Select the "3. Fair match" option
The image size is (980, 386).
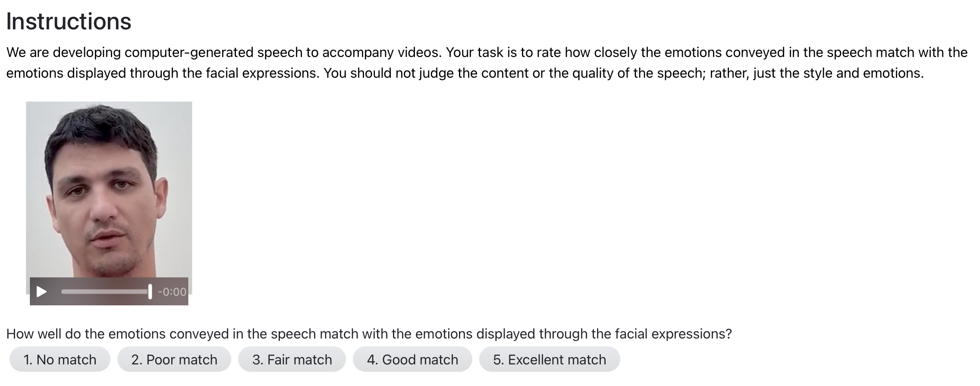coord(292,359)
